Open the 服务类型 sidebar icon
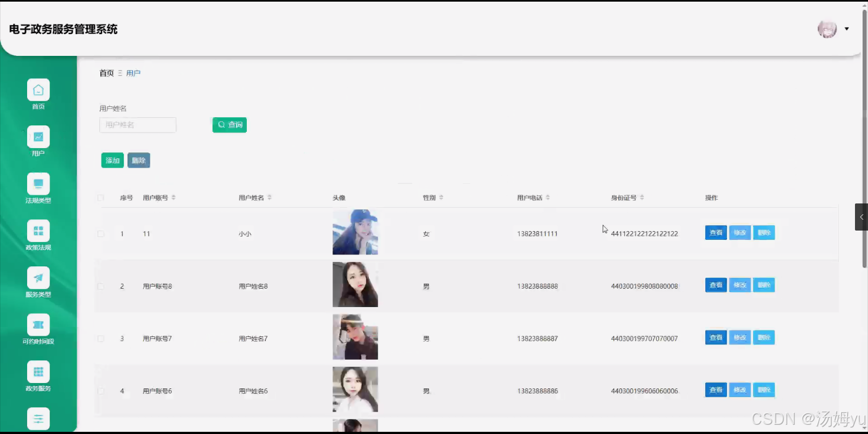Viewport: 868px width, 434px height. pyautogui.click(x=38, y=278)
